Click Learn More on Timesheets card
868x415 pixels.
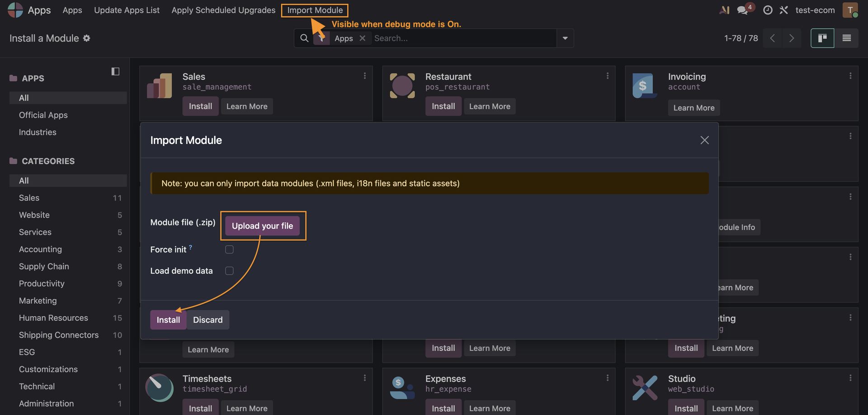(x=247, y=408)
